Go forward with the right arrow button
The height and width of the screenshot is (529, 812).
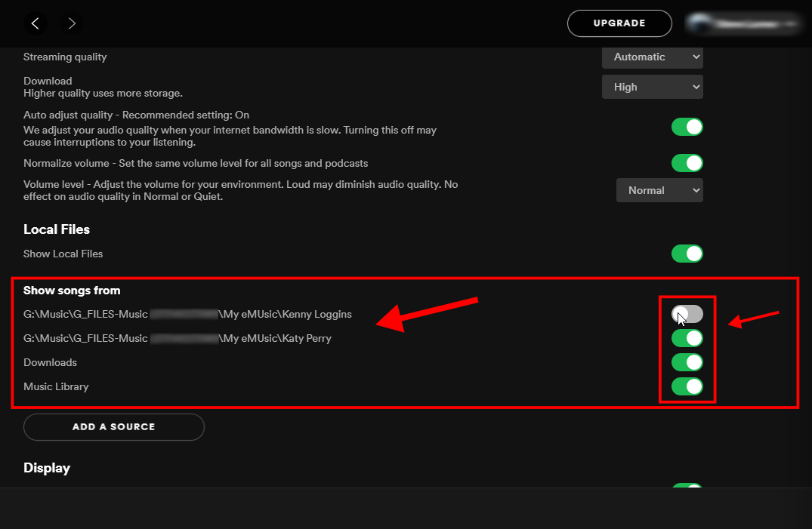(72, 23)
